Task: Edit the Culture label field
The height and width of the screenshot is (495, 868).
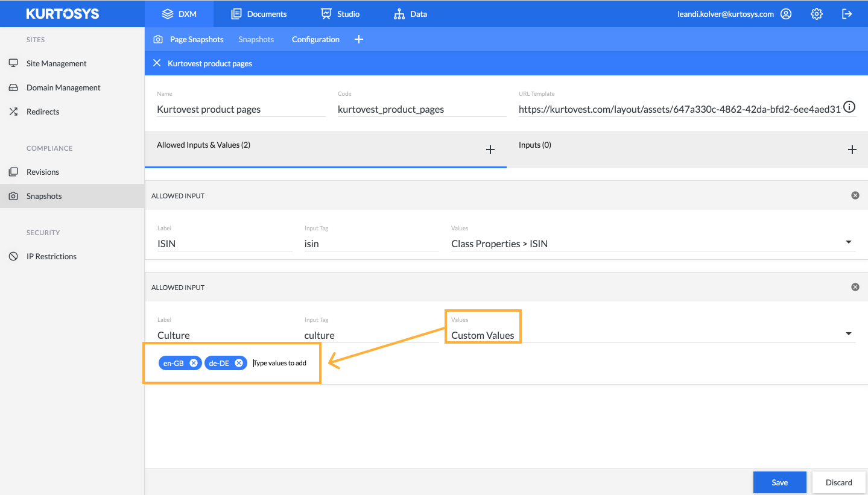Action: pos(224,335)
